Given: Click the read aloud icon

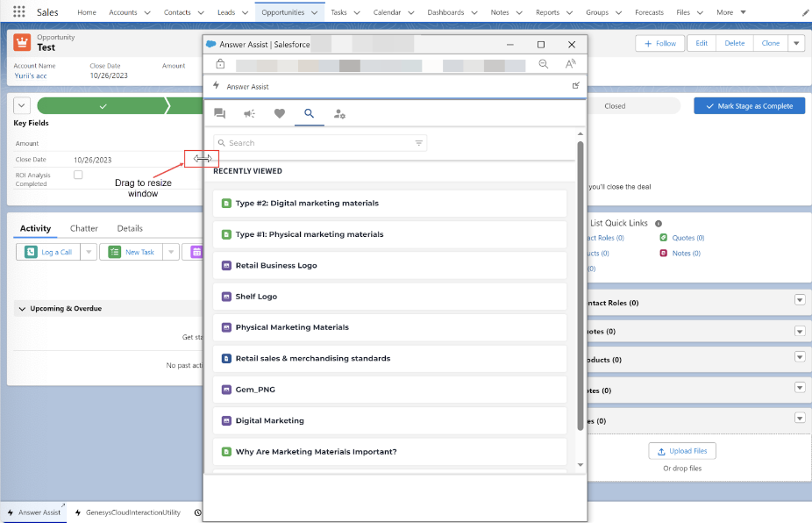Looking at the screenshot, I should click(x=570, y=64).
